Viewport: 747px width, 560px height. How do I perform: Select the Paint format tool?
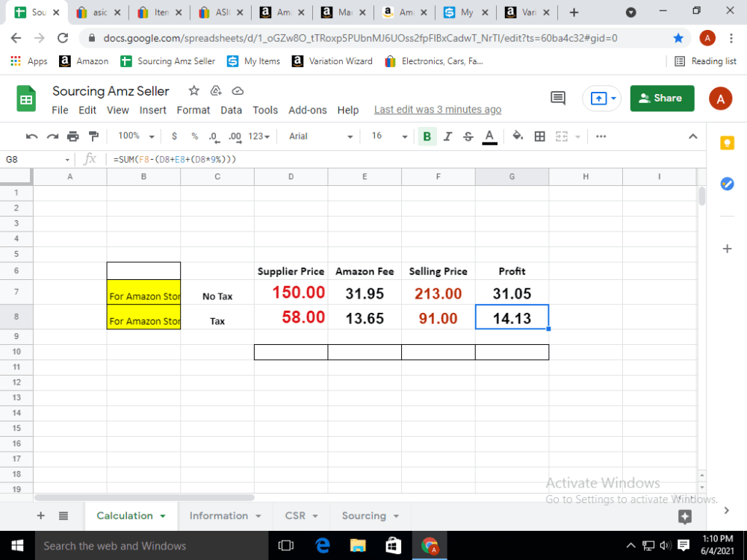tap(94, 137)
